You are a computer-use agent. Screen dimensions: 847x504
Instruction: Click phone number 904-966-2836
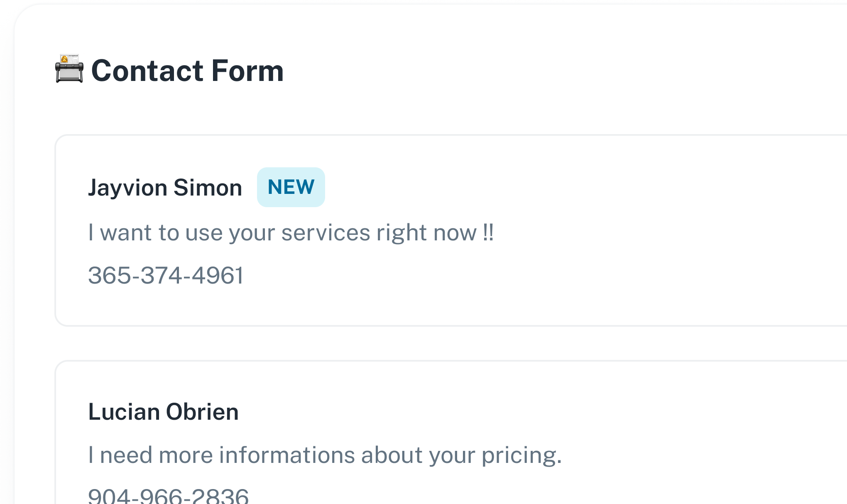pos(168,496)
